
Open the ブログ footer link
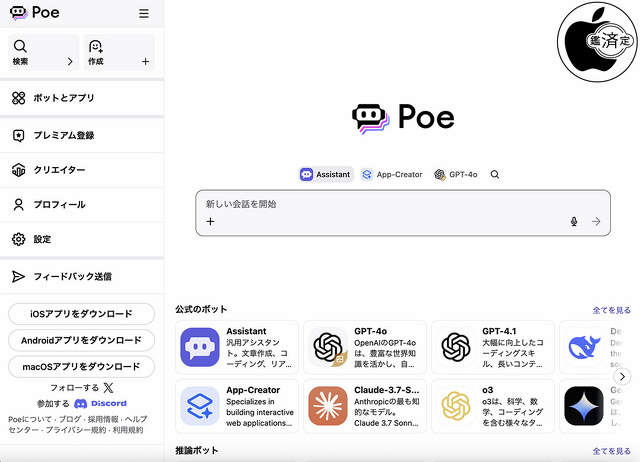tap(70, 419)
